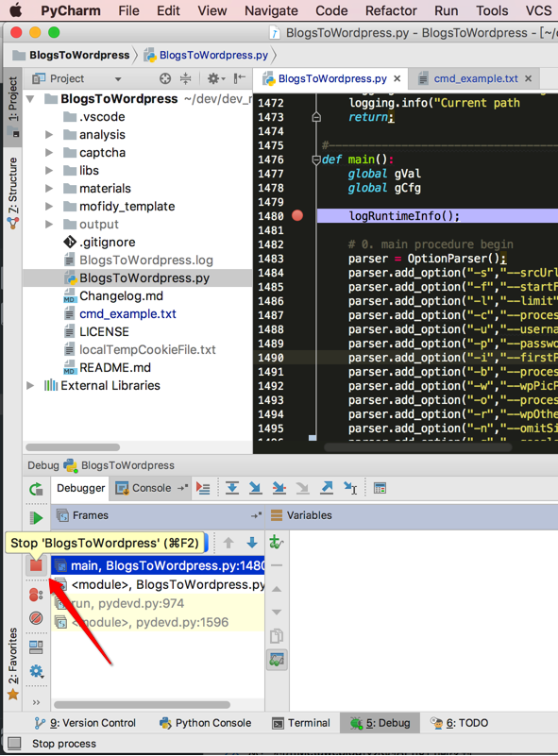Open the Apple menu
558x756 pixels.
15,10
